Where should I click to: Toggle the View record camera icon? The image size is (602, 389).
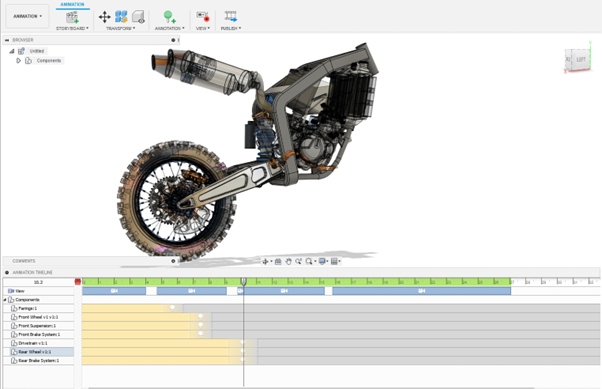click(x=202, y=16)
